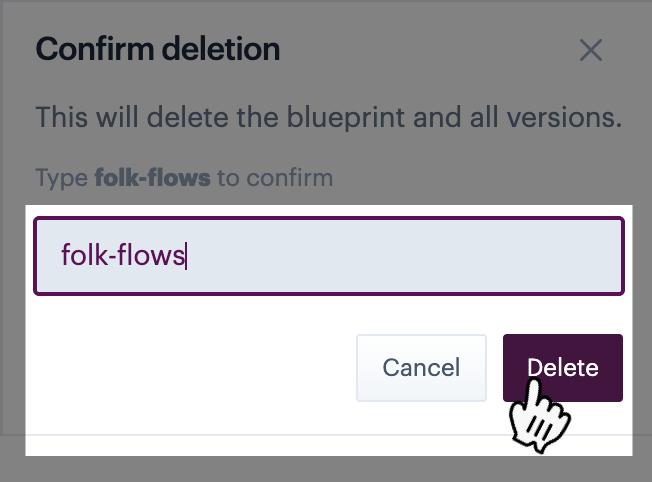Click the blueprint deletion warning message
The width and height of the screenshot is (652, 482).
329,117
